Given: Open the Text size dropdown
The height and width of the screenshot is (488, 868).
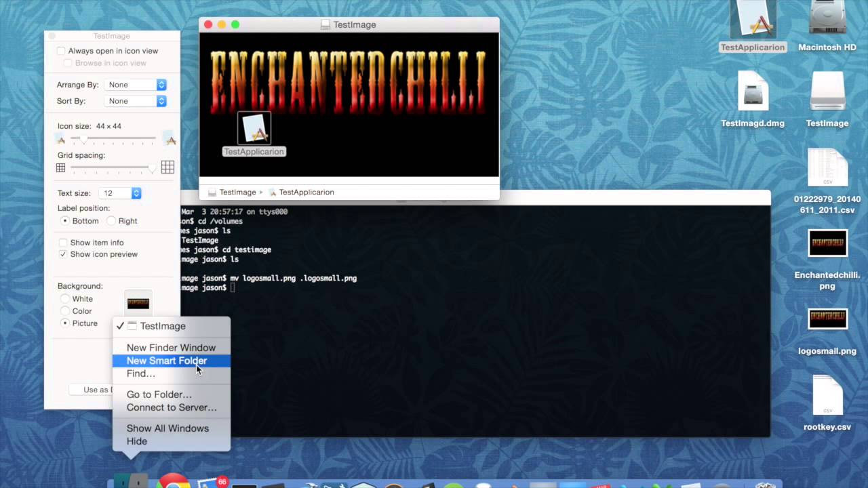Looking at the screenshot, I should (x=120, y=193).
